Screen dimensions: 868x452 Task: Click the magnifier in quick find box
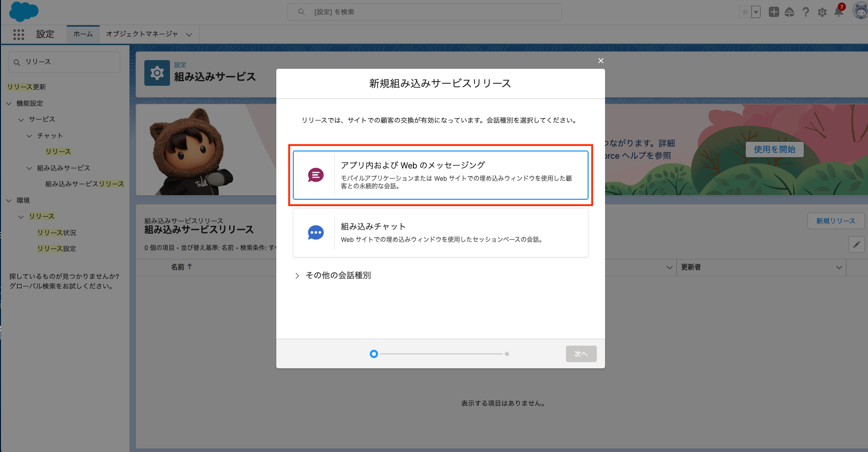point(17,62)
